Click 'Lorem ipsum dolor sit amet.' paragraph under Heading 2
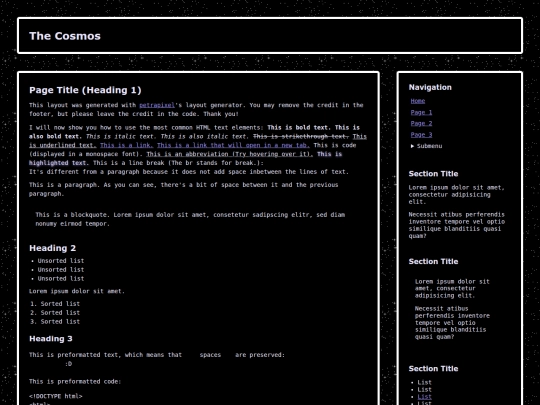540x405 pixels. (x=77, y=291)
